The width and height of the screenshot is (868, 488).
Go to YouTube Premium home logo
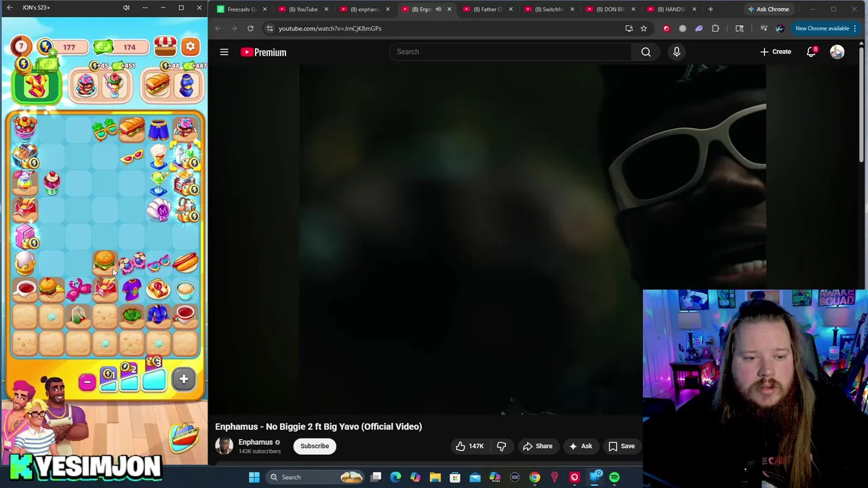coord(263,52)
